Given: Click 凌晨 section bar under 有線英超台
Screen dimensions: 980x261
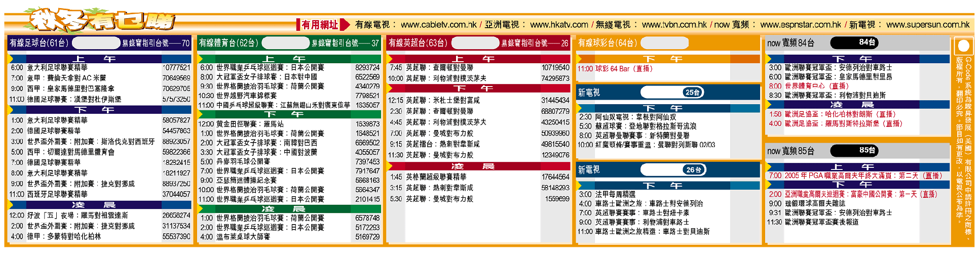Looking at the screenshot, I should click(479, 166).
